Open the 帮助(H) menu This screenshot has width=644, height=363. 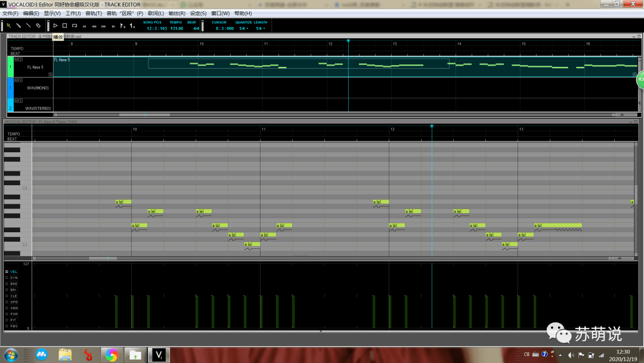(243, 14)
